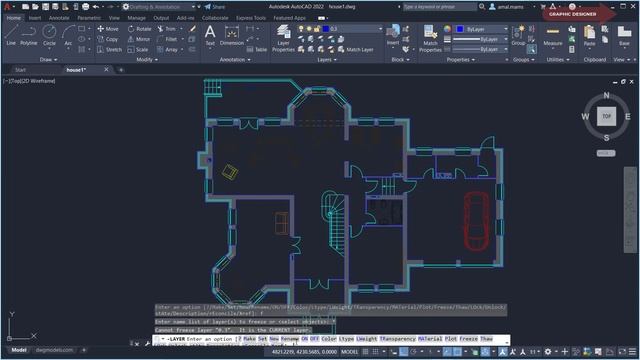Toggle object snap tracking in status bar

(x=448, y=351)
